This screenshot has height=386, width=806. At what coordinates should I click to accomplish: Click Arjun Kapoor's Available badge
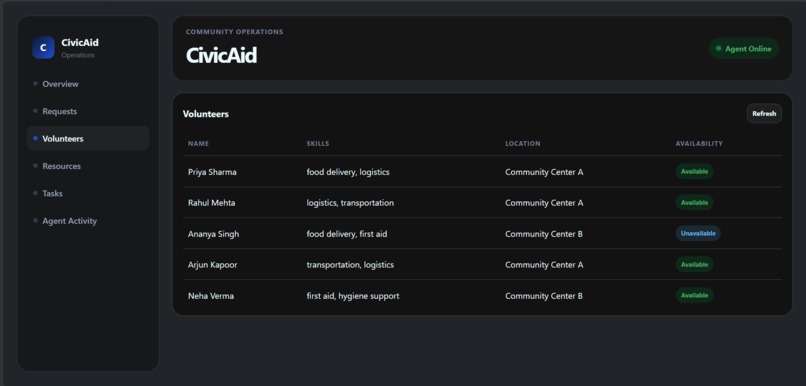pos(694,264)
